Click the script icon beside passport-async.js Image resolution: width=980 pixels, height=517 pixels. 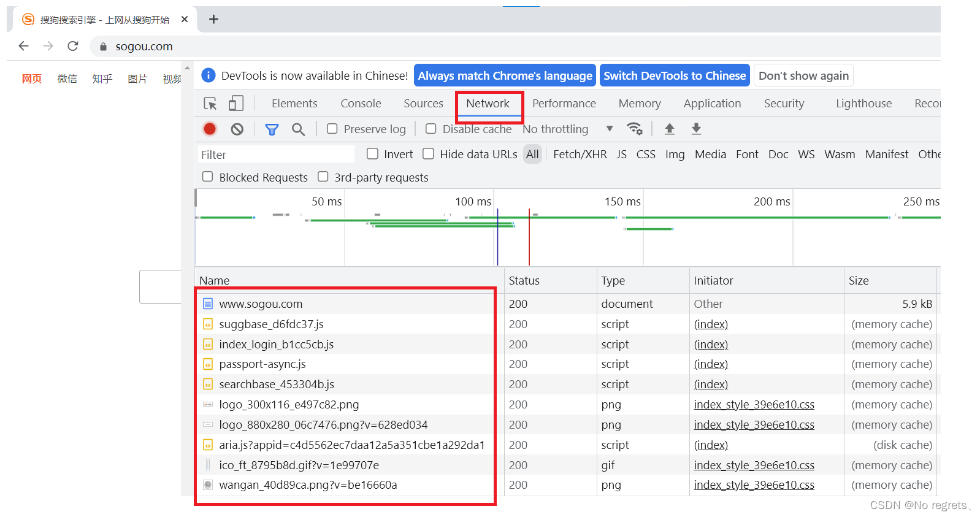pos(208,364)
